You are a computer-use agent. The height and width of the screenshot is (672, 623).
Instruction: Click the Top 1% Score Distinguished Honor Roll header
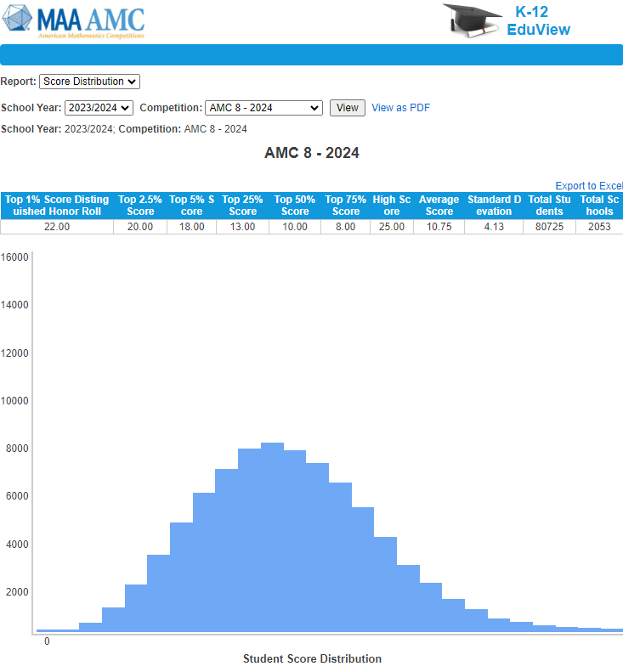pyautogui.click(x=57, y=206)
